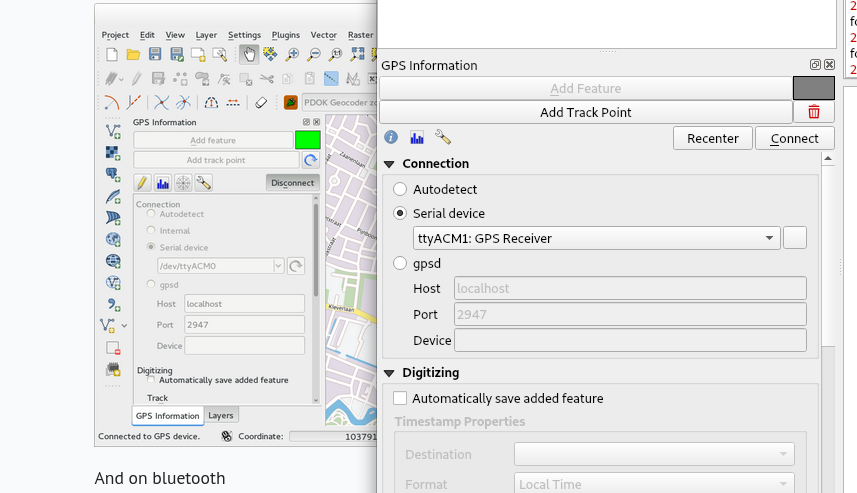The width and height of the screenshot is (857, 493).
Task: Select greyed gpsd radio in small GPS panel
Action: (151, 284)
